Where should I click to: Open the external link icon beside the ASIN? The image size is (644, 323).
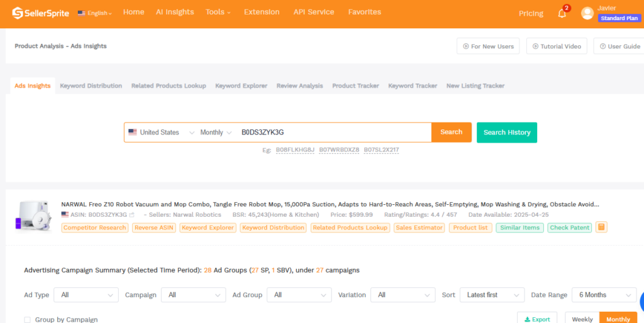(131, 215)
